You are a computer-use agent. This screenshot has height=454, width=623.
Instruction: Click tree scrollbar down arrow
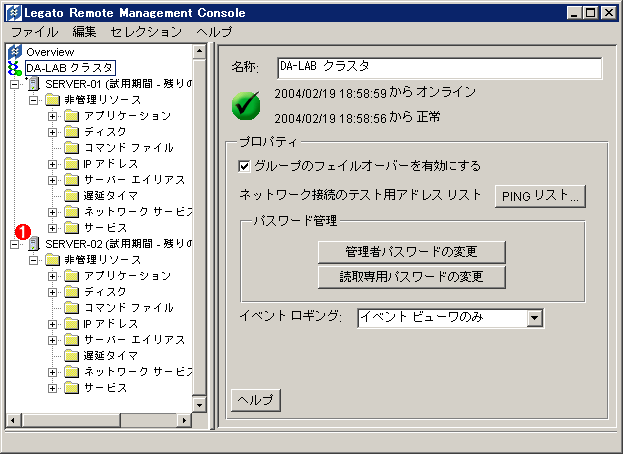coord(199,405)
